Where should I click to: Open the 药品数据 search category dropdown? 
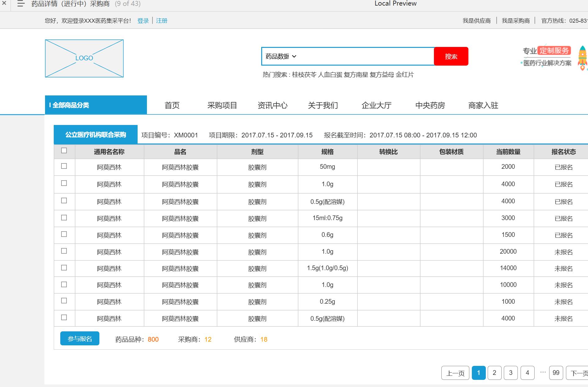tap(281, 56)
